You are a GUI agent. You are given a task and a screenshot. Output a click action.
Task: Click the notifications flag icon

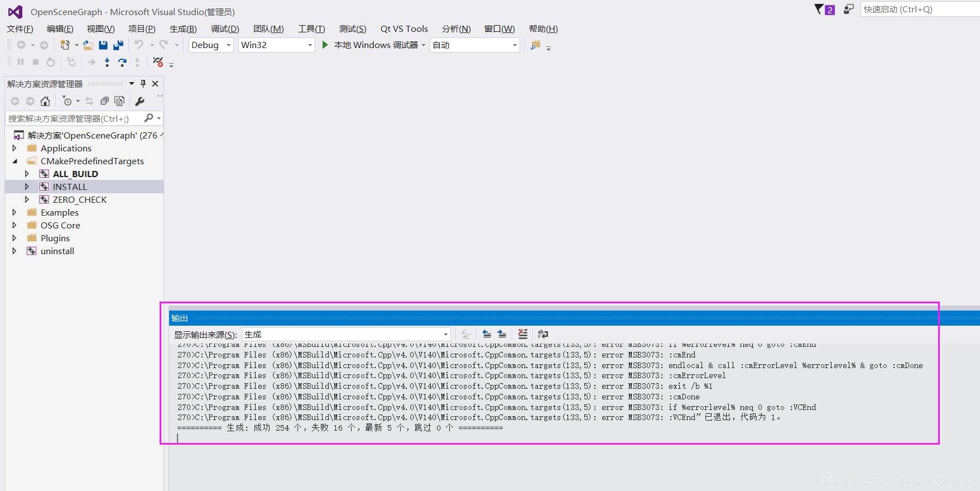[819, 9]
